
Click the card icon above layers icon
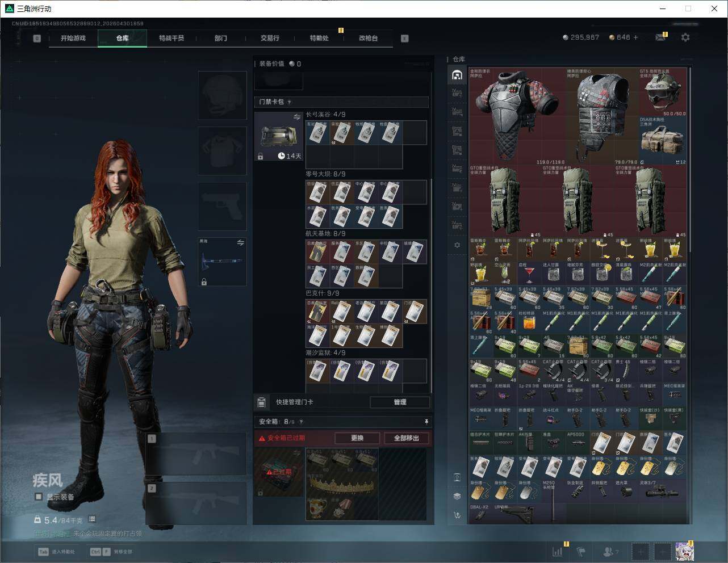tap(457, 477)
